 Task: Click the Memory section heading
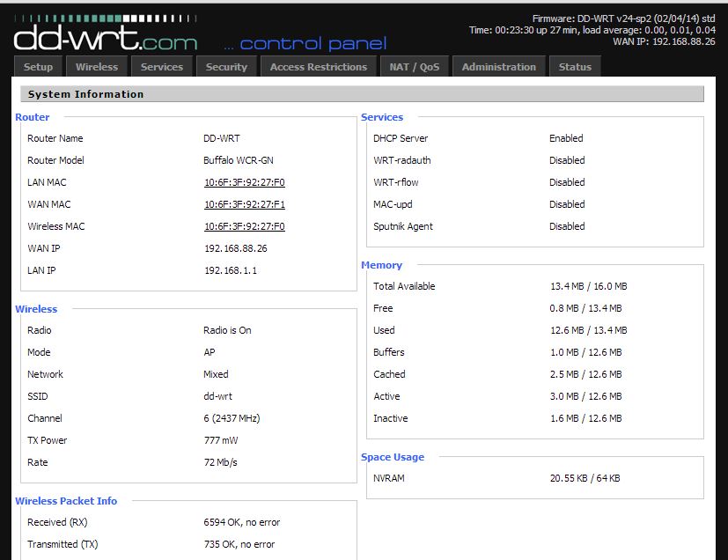point(382,265)
